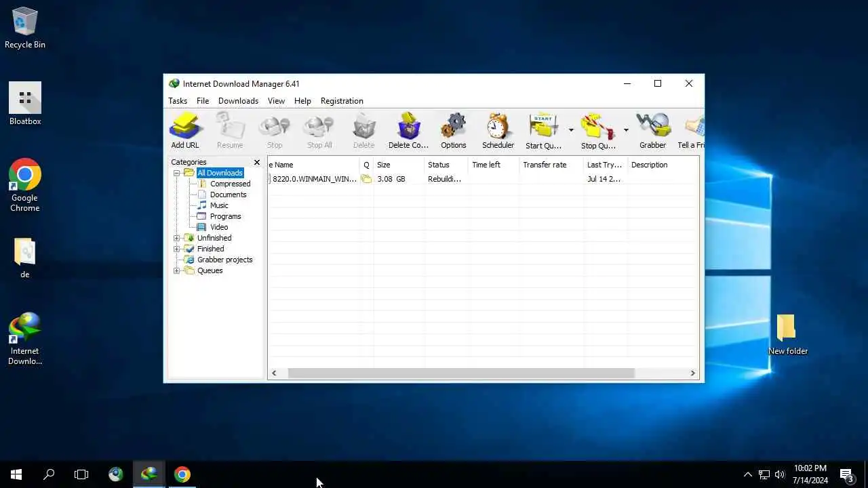Screen dimensions: 868x488
Task: Open the File menu
Action: [203, 101]
